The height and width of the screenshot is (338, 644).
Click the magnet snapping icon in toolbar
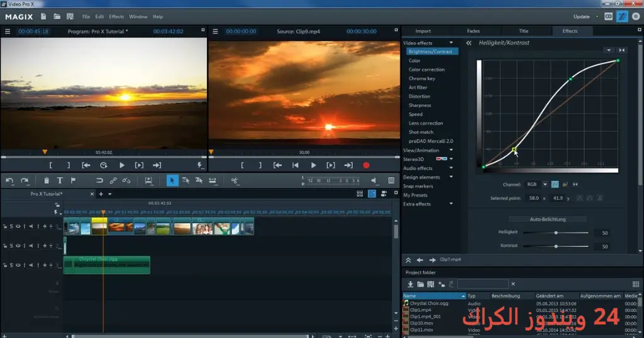(x=99, y=180)
